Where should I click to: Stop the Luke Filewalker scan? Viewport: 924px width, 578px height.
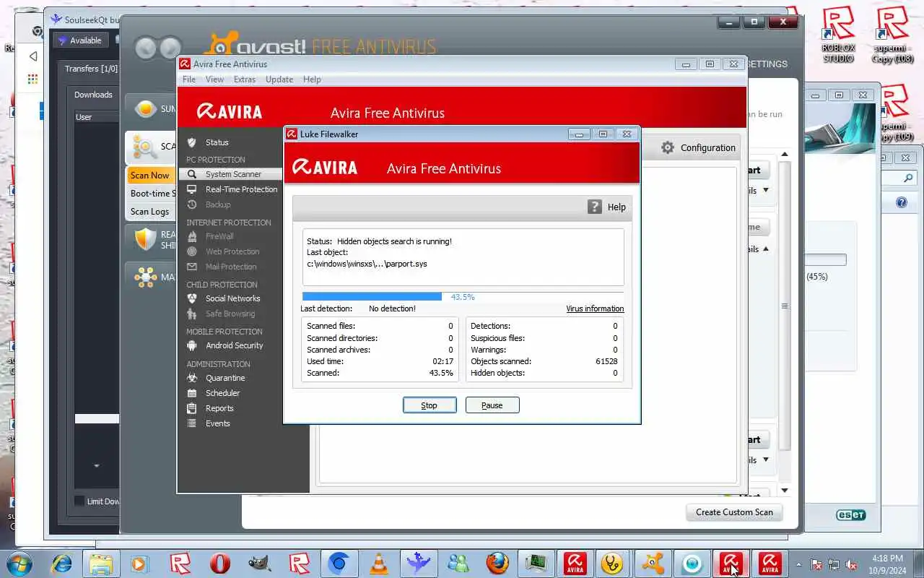tap(430, 405)
